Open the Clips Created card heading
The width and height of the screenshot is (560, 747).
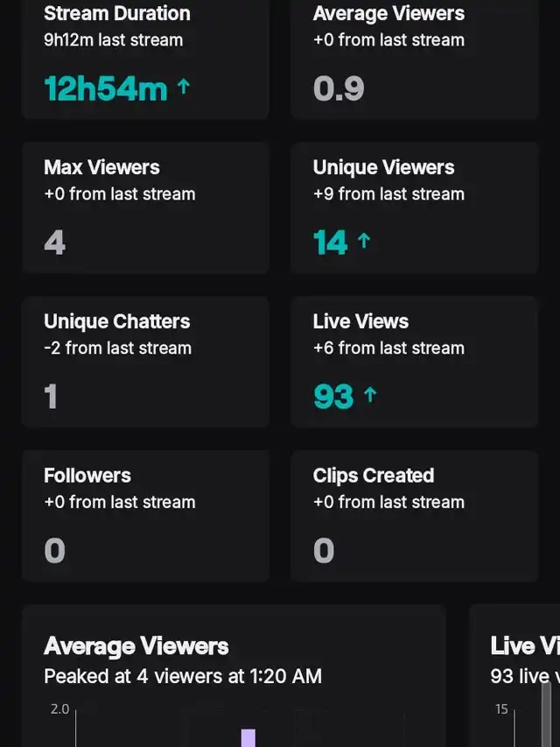coord(374,476)
